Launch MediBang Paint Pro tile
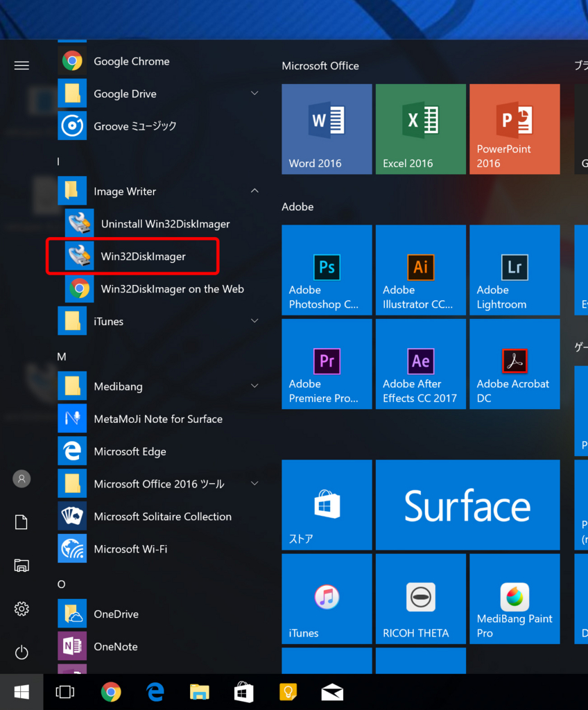 tap(514, 598)
